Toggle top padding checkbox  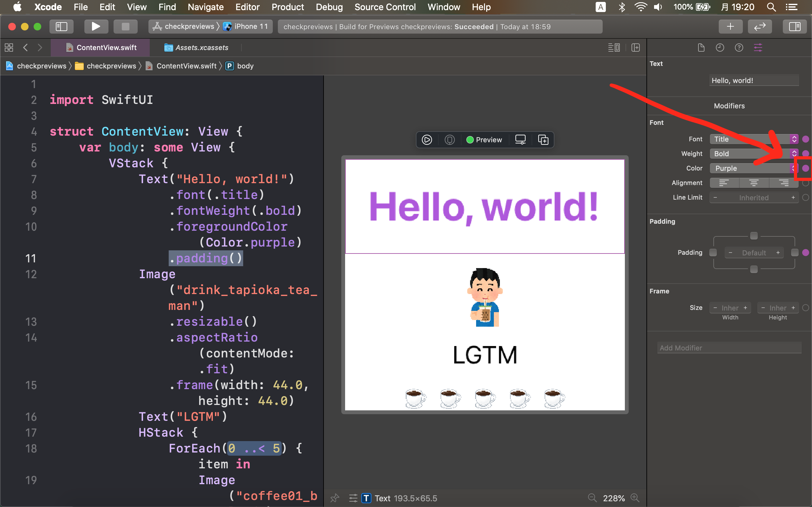click(754, 236)
